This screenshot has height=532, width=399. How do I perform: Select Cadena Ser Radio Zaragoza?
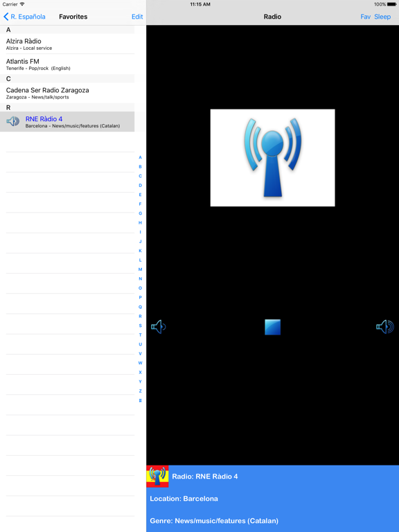point(67,93)
